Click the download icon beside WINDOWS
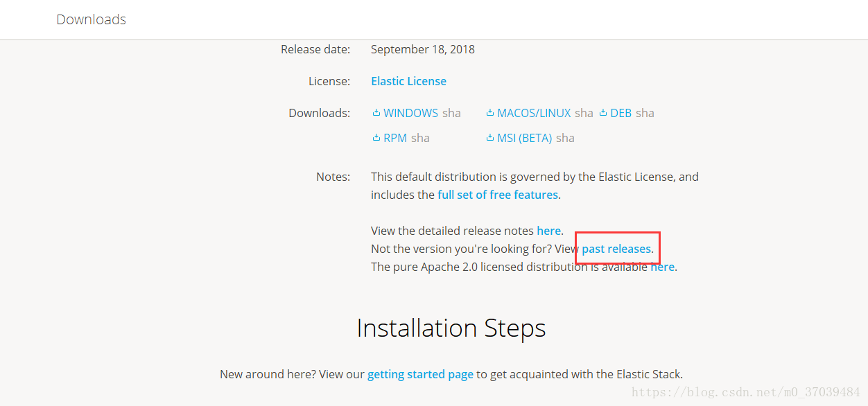 (x=376, y=113)
